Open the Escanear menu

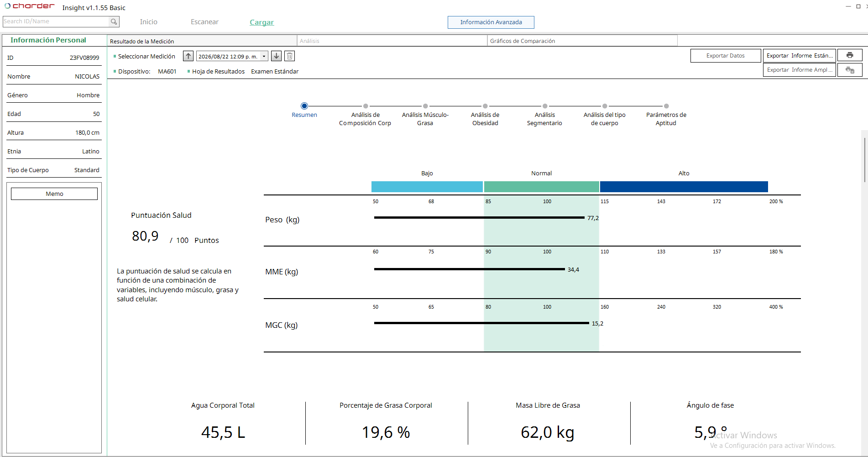(x=204, y=22)
